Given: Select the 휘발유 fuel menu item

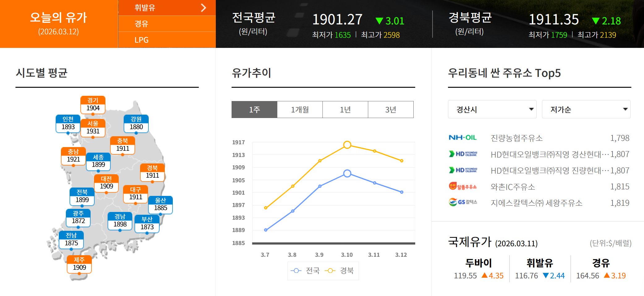Looking at the screenshot, I should pos(167,8).
